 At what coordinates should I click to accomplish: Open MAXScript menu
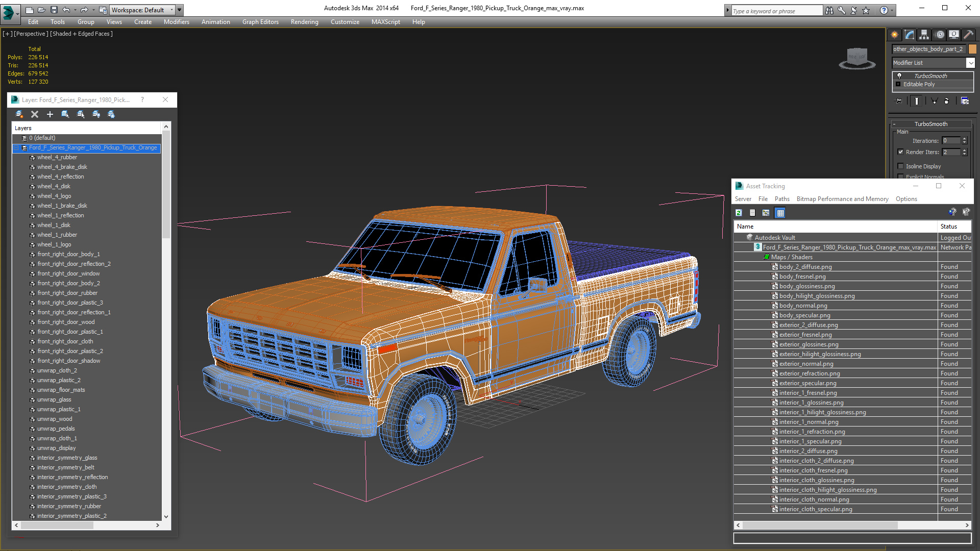click(x=386, y=22)
